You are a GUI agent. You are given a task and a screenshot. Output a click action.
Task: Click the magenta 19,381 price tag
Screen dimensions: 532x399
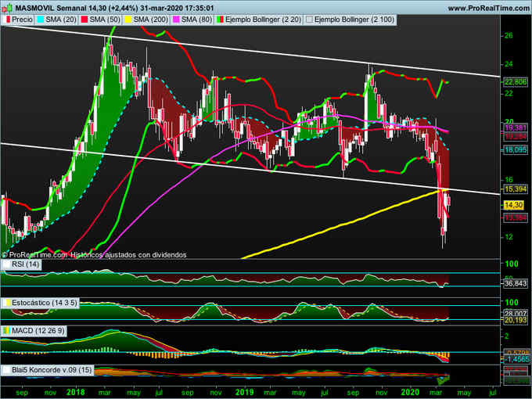click(x=516, y=128)
